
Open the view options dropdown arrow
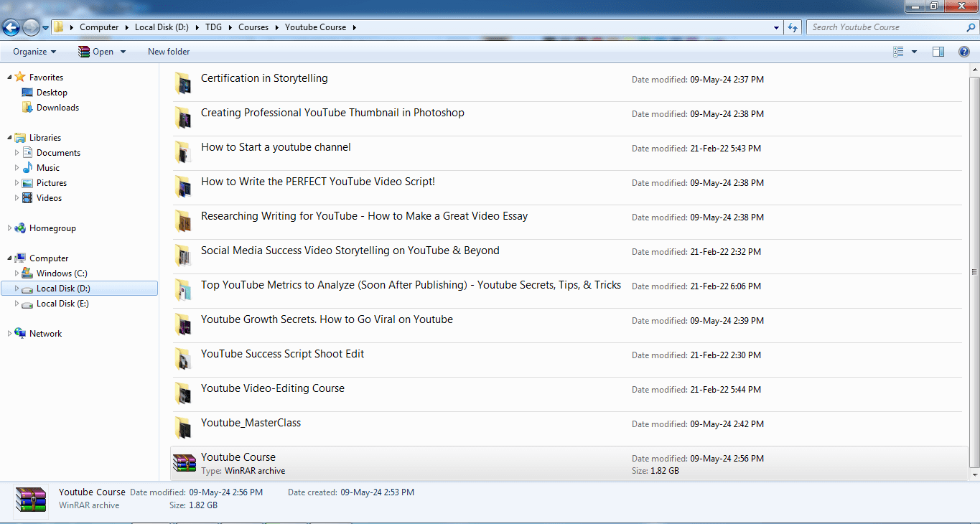click(914, 52)
